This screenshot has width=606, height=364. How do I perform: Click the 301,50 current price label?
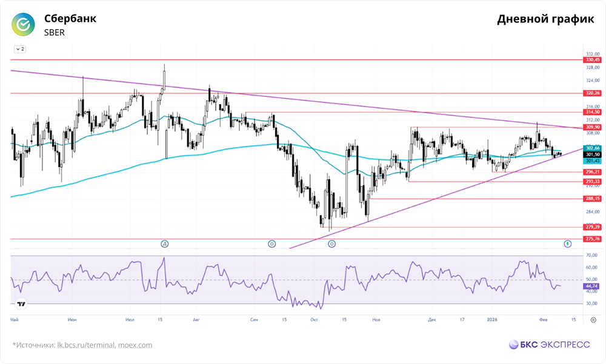click(593, 154)
